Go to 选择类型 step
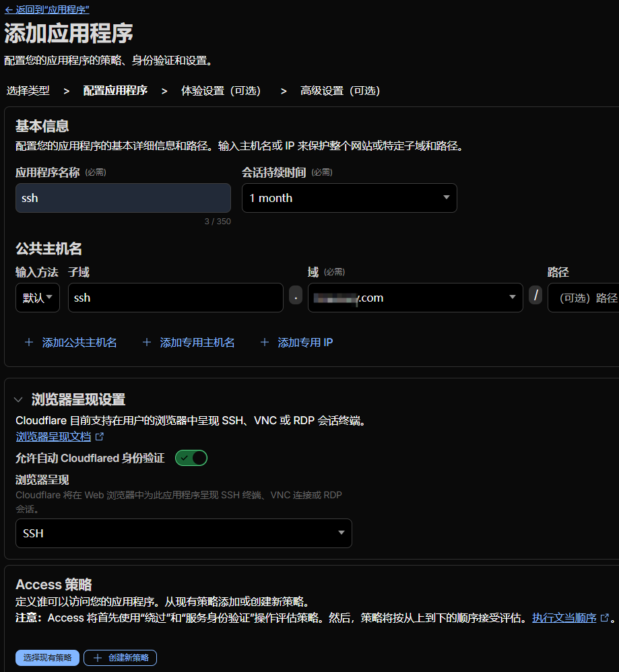The width and height of the screenshot is (619, 672). [28, 90]
